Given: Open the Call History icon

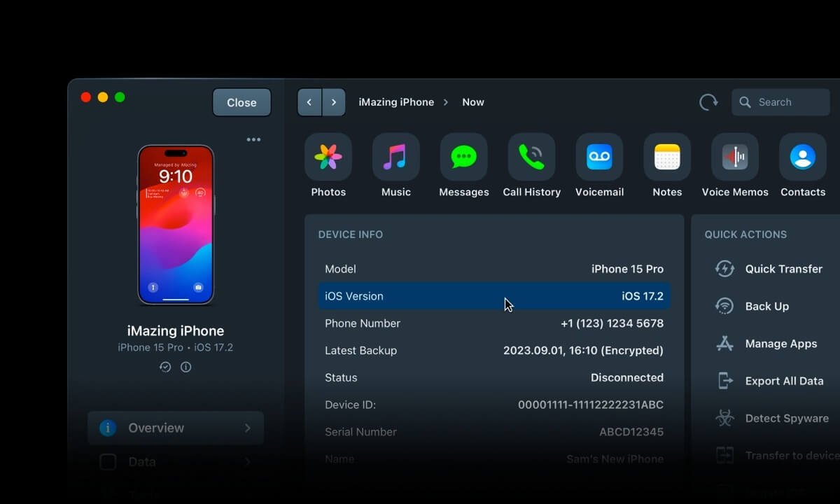Looking at the screenshot, I should [532, 157].
